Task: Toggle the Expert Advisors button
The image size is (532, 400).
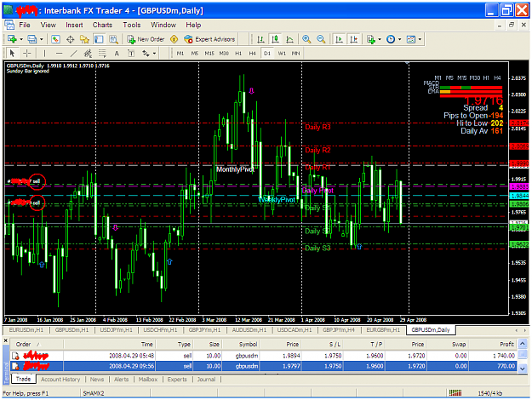Action: click(209, 39)
